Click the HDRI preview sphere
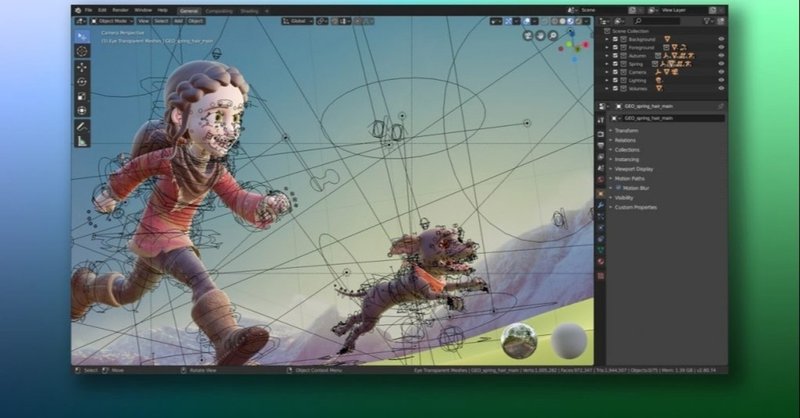Image resolution: width=800 pixels, height=418 pixels. [x=519, y=340]
